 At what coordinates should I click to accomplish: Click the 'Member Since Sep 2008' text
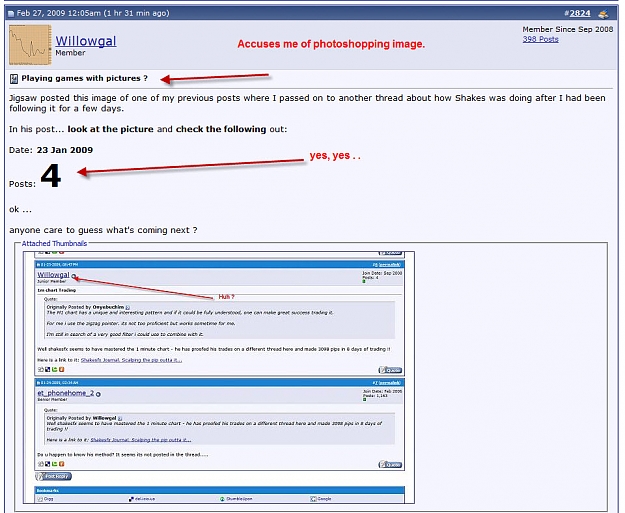click(x=568, y=29)
